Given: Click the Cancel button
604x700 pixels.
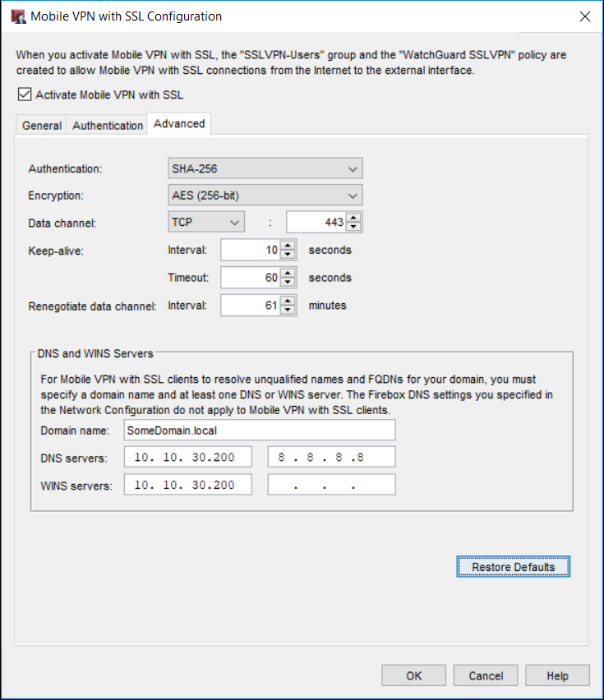Looking at the screenshot, I should (x=486, y=675).
